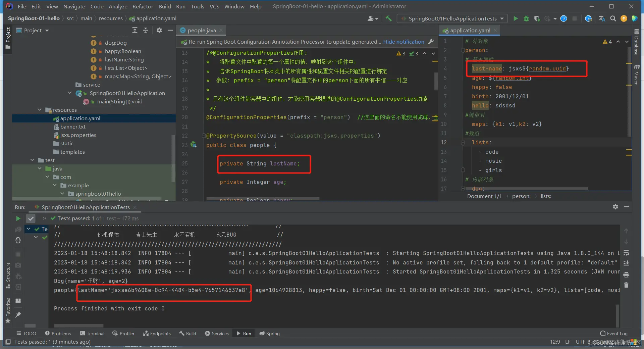Click Collapse All in the Project panel header

tap(146, 30)
